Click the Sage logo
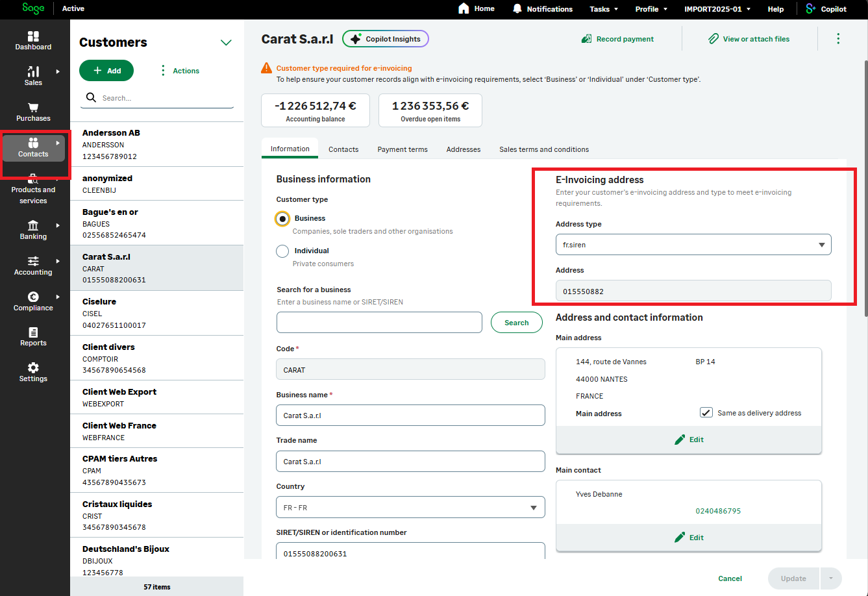Screen dimensions: 868x596 [33, 8]
